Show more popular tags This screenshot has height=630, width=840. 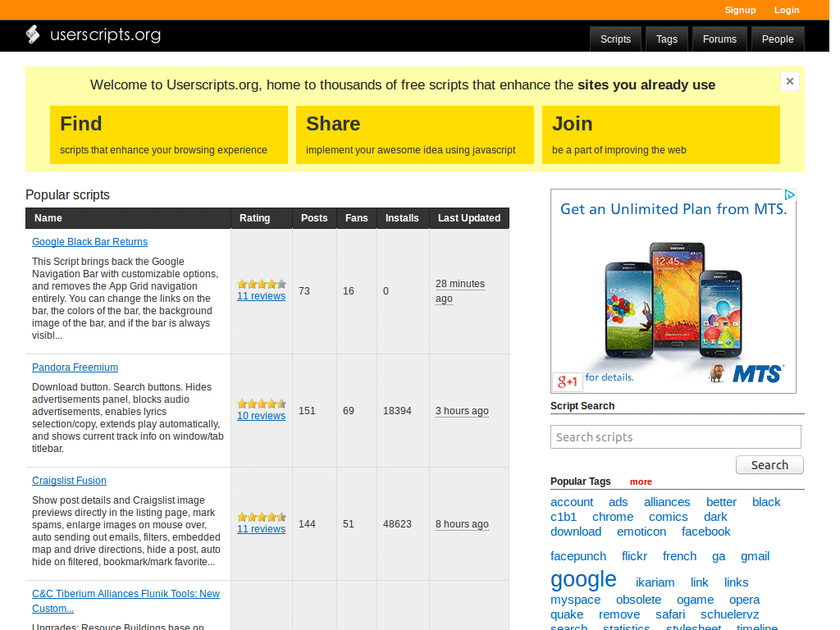click(x=641, y=482)
